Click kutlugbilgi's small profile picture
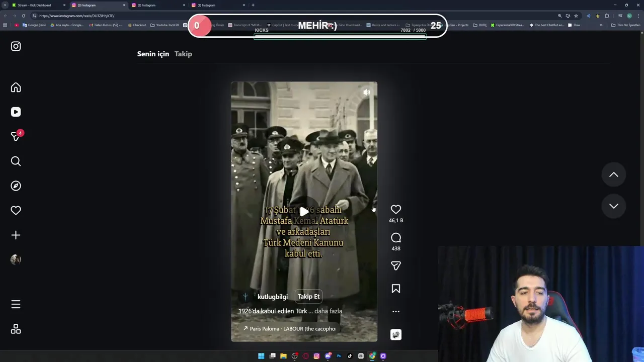 tap(246, 297)
